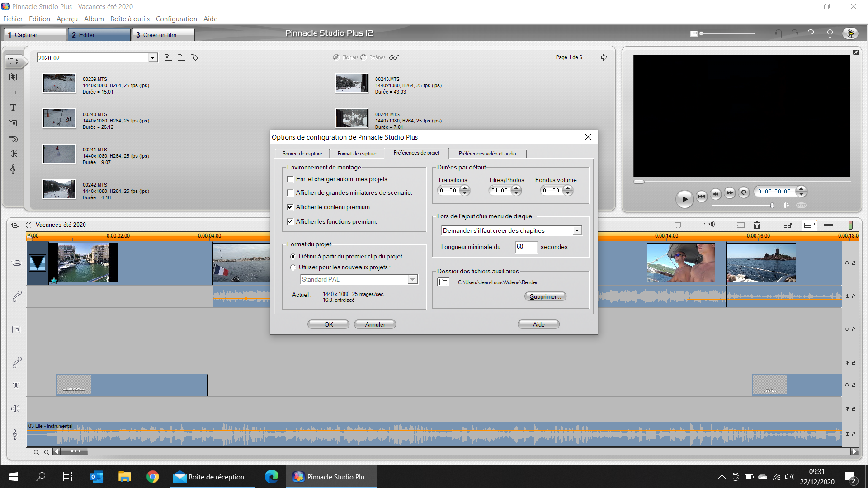
Task: Zoom in the timeline magnifier
Action: (x=37, y=452)
